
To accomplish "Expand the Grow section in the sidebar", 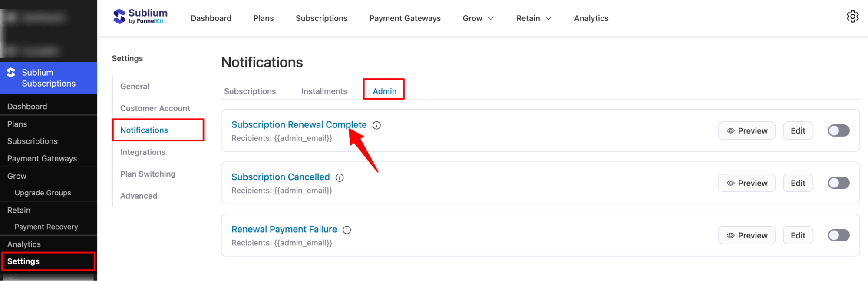I will pos(17,176).
